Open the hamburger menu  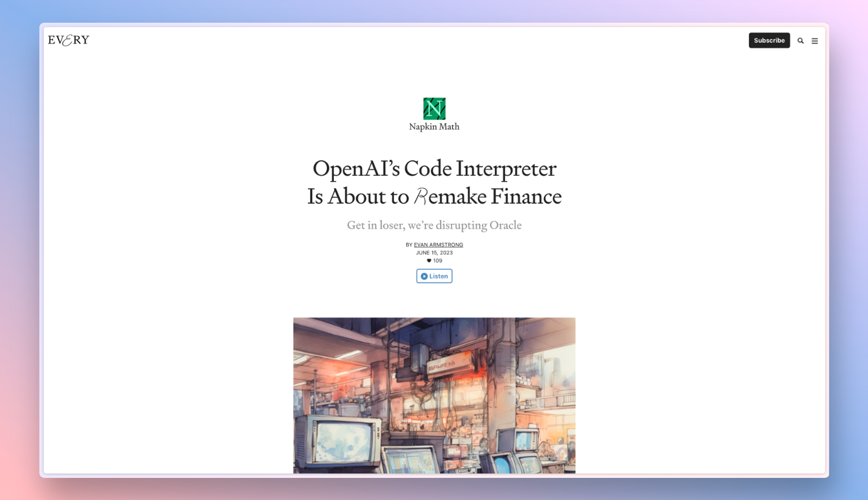[815, 41]
